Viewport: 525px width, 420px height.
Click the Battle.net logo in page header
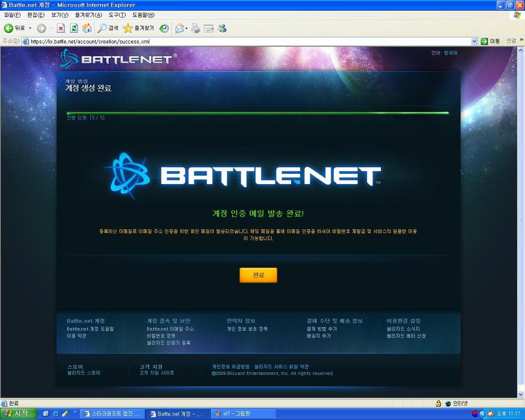[x=118, y=58]
